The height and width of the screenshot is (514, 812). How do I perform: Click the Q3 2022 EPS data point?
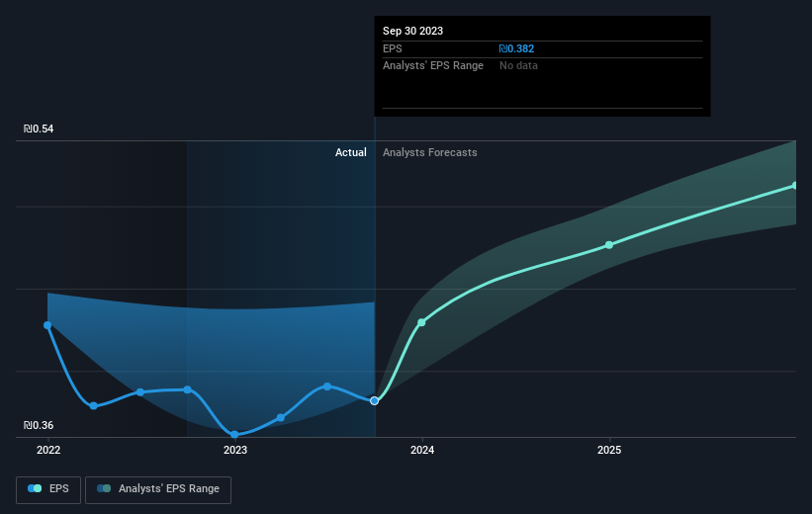pos(140,392)
